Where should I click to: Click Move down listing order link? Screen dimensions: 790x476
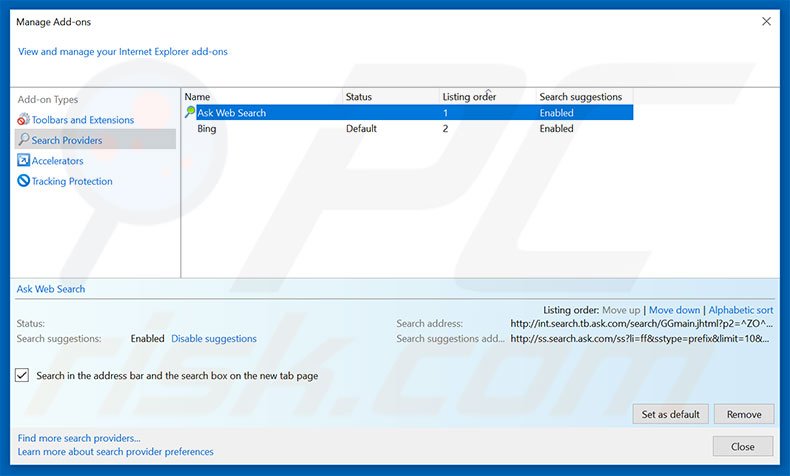(x=674, y=310)
